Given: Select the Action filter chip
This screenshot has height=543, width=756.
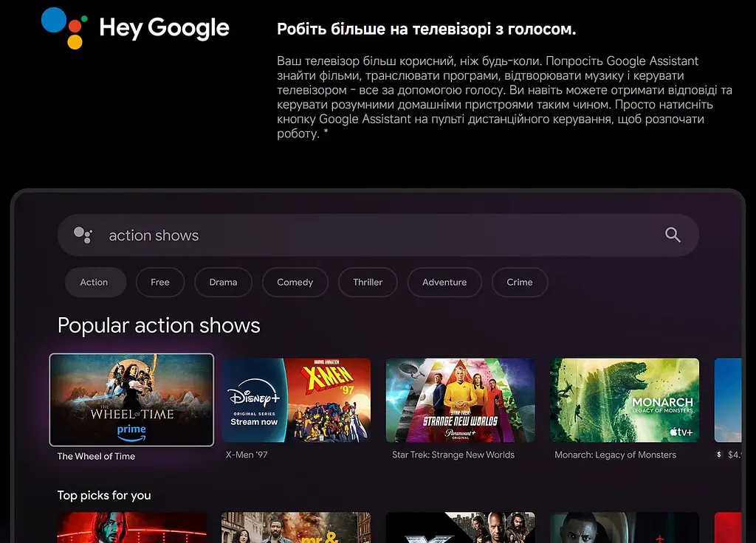Looking at the screenshot, I should pyautogui.click(x=95, y=283).
